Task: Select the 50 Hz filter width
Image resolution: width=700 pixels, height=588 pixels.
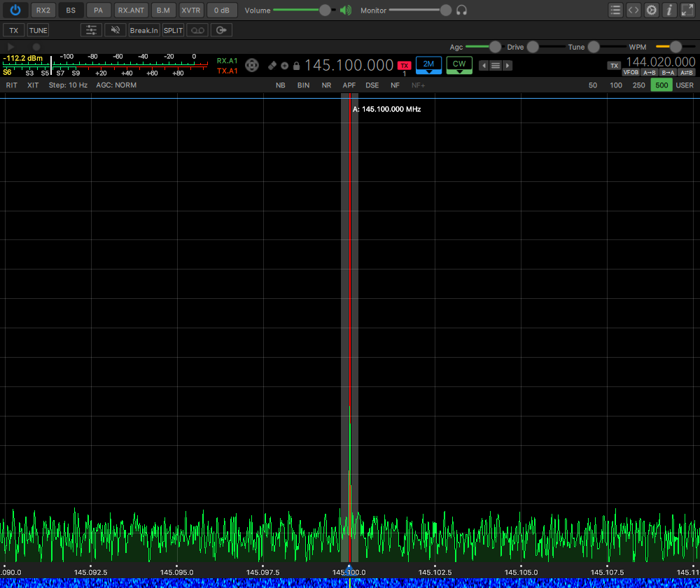Action: 593,85
